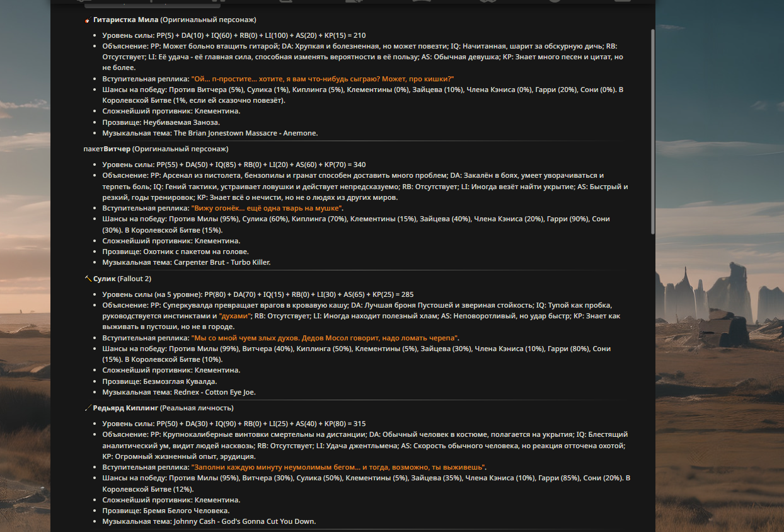784x532 pixels.
Task: Click Kipling's orange quote "Заполни каждую минуту…"
Action: pos(338,467)
